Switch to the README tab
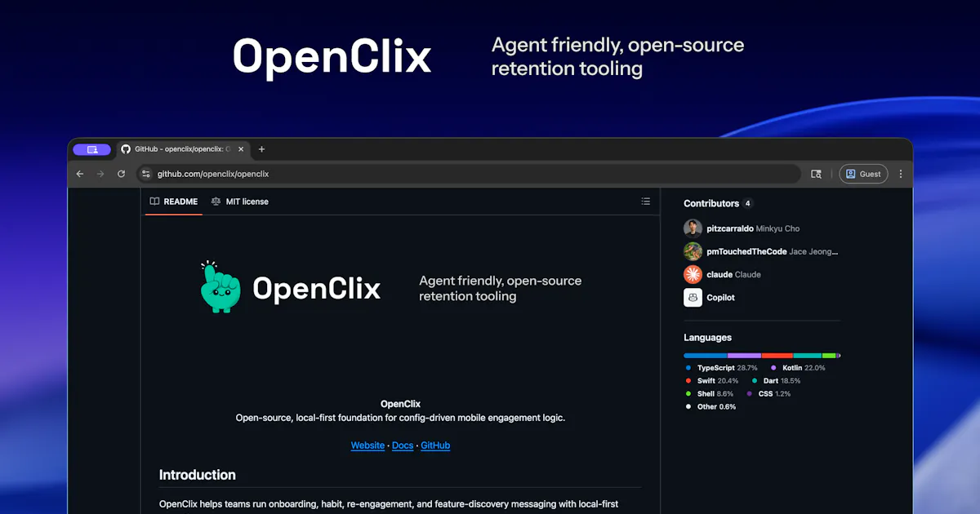The image size is (980, 514). pos(174,202)
